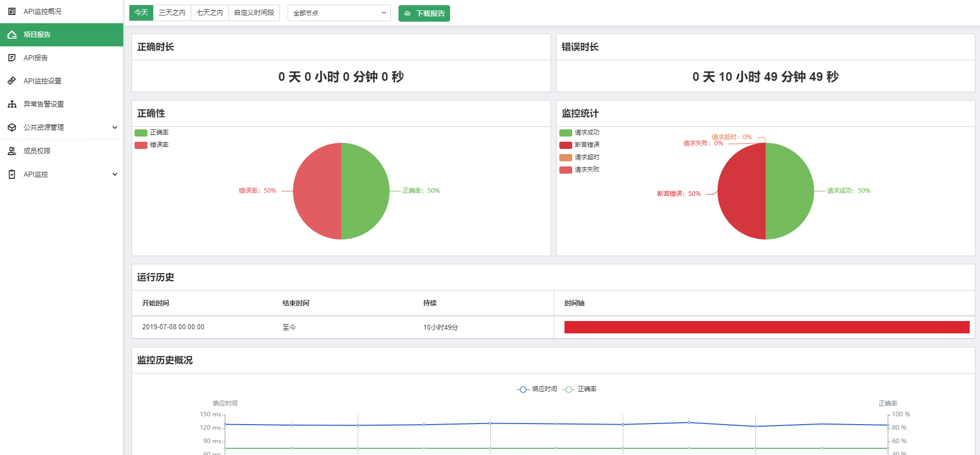The height and width of the screenshot is (455, 980).
Task: Toggle 错误率 legend in 正确性 chart
Action: tap(152, 145)
